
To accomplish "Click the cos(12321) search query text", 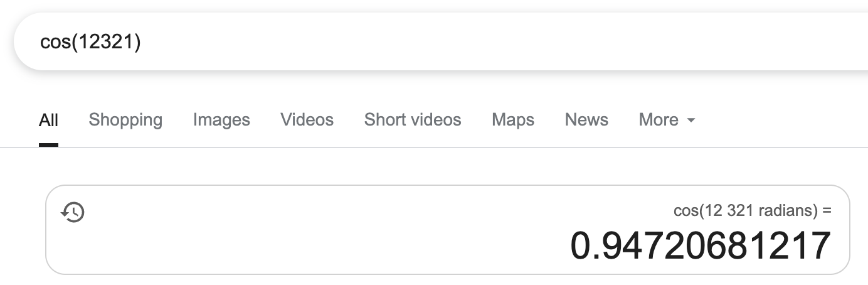I will (x=90, y=42).
